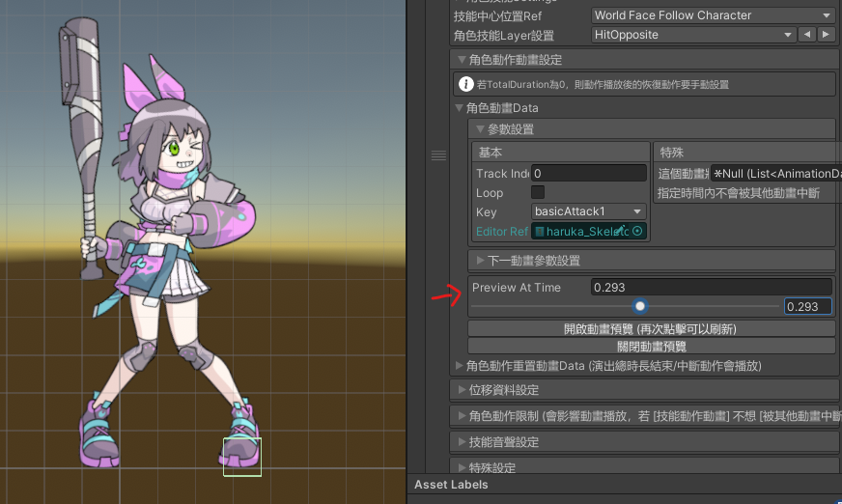
Task: Select the 特殊 tab header
Action: pyautogui.click(x=747, y=153)
